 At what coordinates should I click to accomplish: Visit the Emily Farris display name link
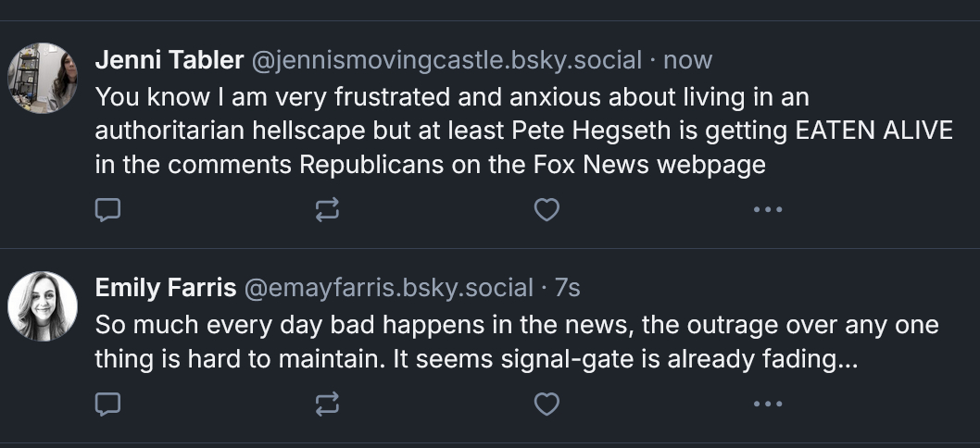(166, 288)
